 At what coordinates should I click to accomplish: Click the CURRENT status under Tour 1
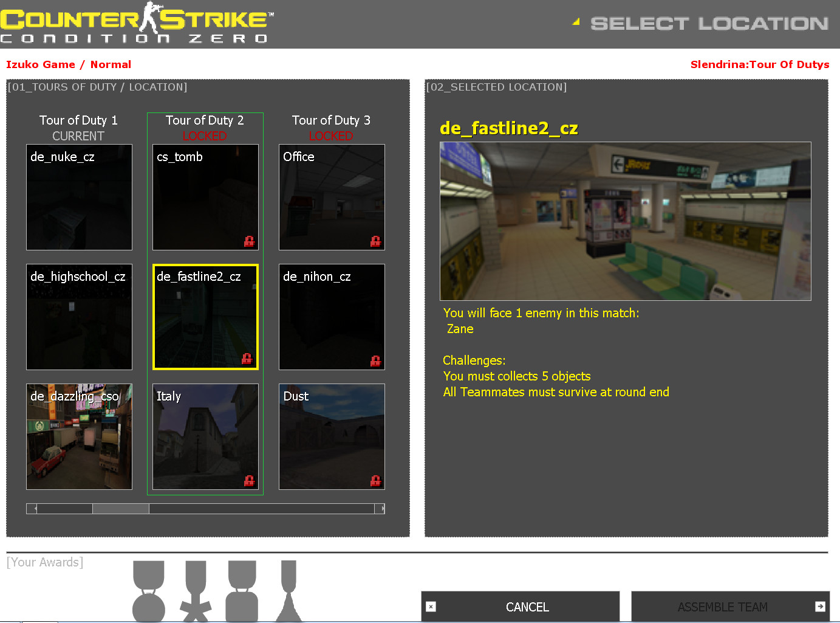coord(78,136)
